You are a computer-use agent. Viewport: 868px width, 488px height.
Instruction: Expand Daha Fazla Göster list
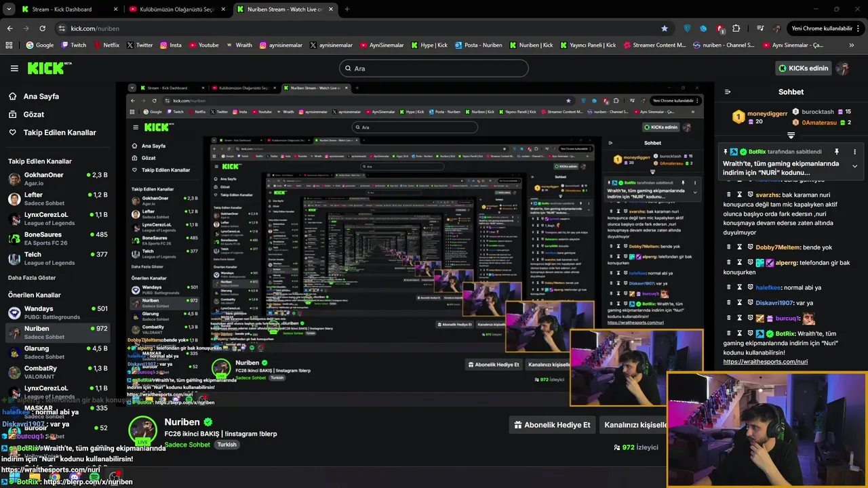(32, 278)
